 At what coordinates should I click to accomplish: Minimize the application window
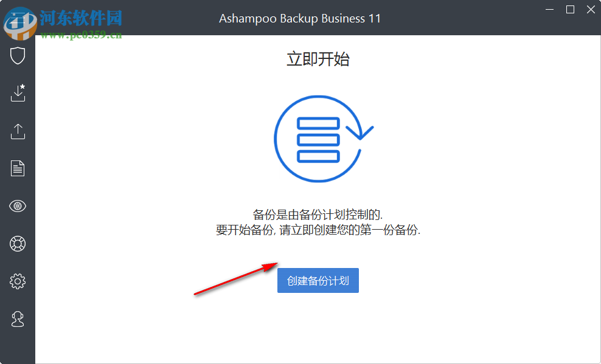pyautogui.click(x=549, y=10)
